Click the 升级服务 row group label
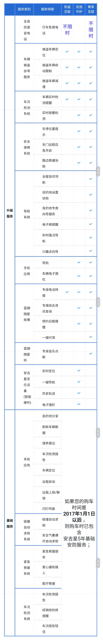 10,213
